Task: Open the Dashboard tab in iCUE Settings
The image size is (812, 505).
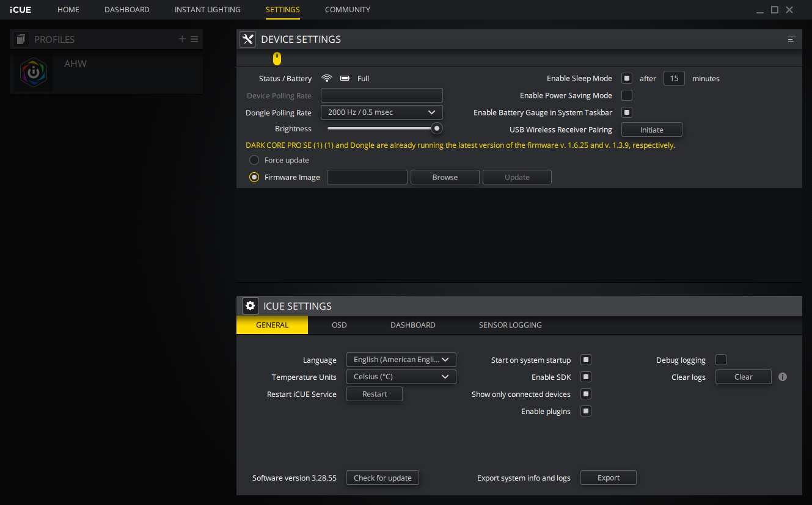Action: click(413, 325)
